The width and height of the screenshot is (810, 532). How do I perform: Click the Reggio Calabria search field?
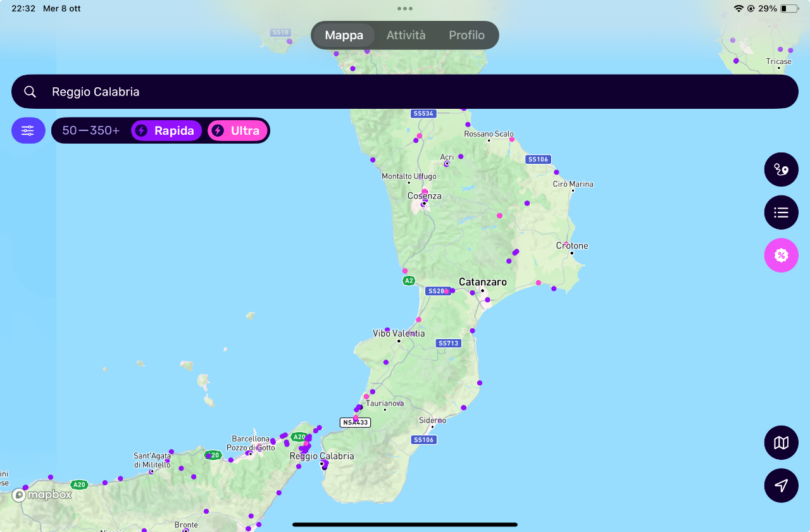(x=405, y=92)
